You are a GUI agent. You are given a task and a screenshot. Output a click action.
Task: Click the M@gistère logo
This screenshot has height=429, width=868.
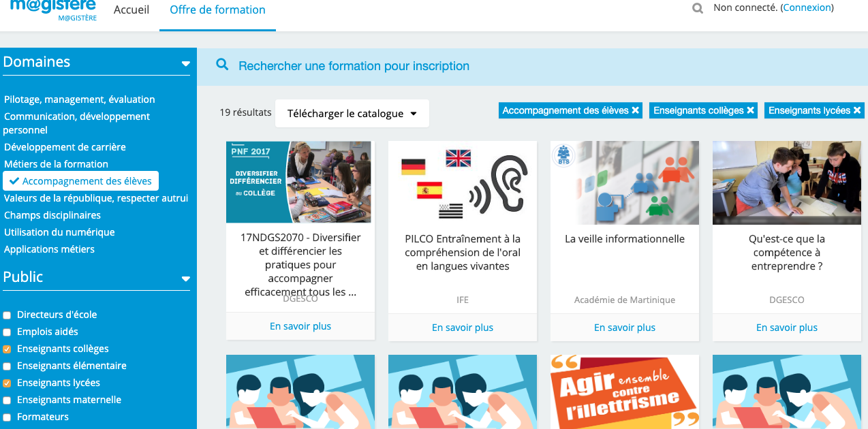(x=54, y=10)
